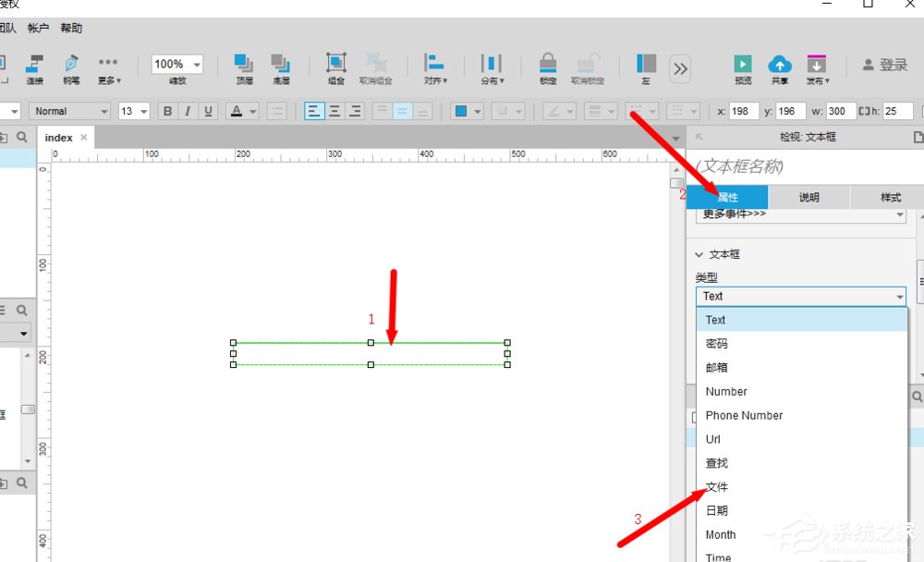The width and height of the screenshot is (924, 562).
Task: Toggle underline formatting
Action: pyautogui.click(x=207, y=111)
